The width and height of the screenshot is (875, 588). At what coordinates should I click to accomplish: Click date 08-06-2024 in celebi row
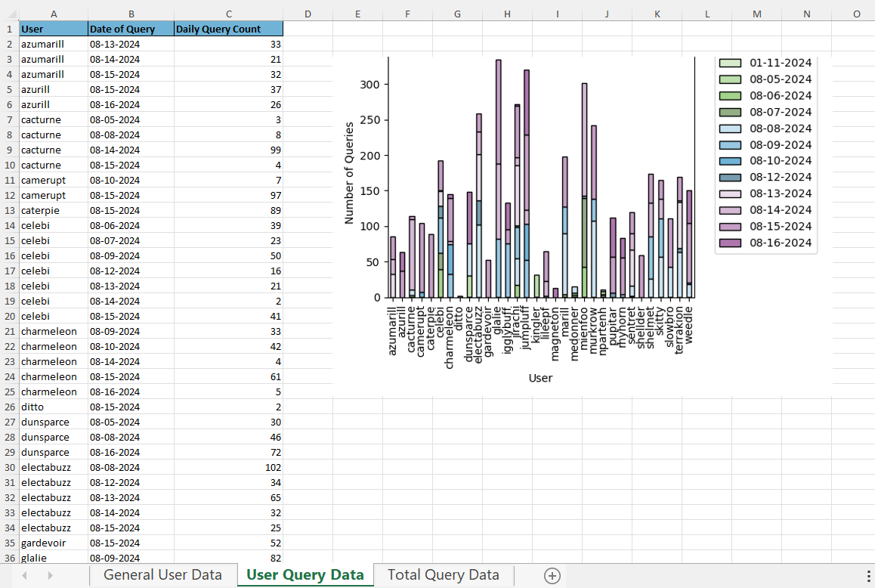[131, 225]
